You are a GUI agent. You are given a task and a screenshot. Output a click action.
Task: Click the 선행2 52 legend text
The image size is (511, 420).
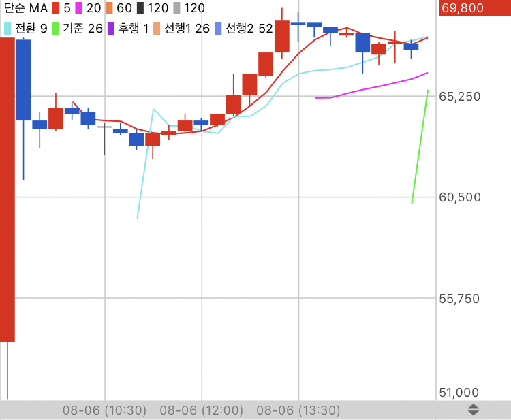pyautogui.click(x=249, y=29)
